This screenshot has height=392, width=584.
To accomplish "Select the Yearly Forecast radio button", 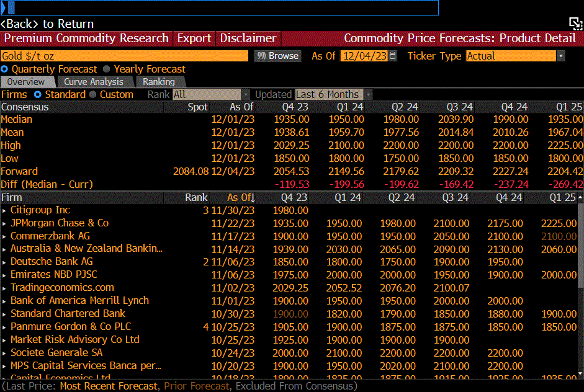I will coord(107,69).
